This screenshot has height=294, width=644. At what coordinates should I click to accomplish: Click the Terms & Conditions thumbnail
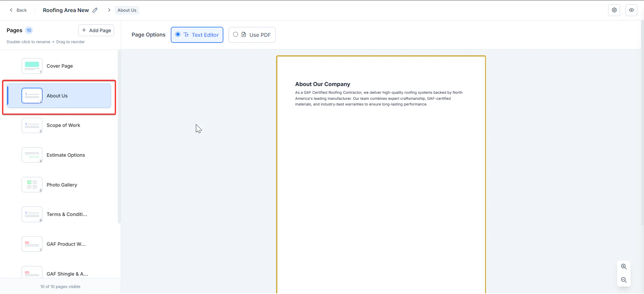click(x=32, y=214)
